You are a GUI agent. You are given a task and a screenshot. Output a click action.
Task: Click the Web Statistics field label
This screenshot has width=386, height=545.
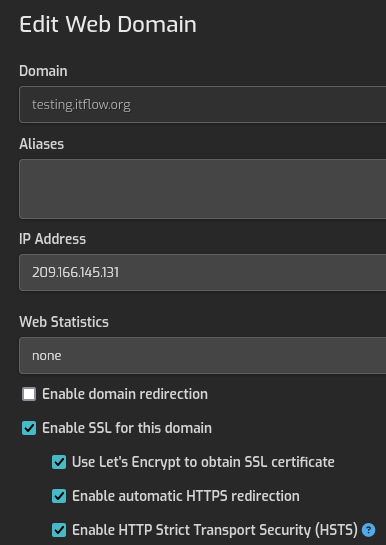point(64,322)
